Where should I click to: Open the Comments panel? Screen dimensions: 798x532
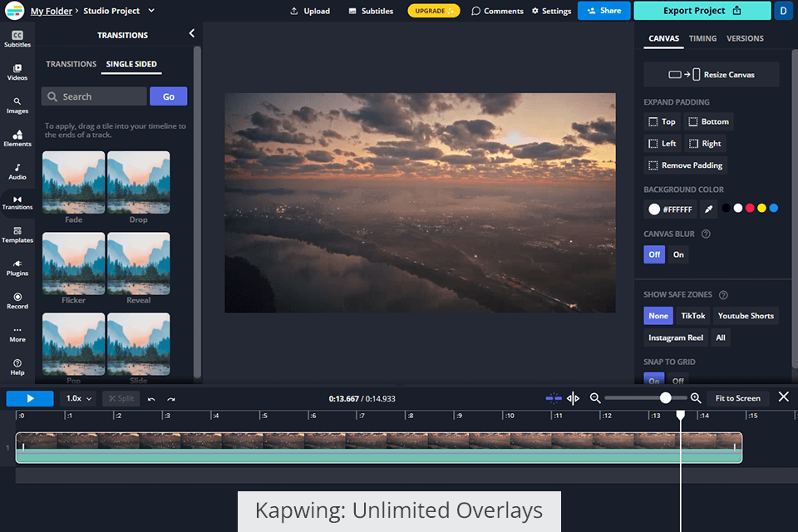(x=497, y=11)
